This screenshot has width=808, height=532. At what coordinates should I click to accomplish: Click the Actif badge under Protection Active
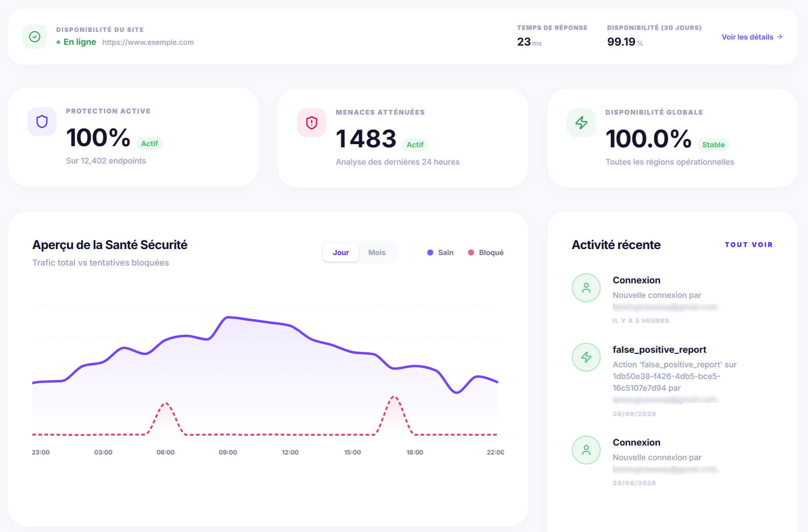[x=149, y=143]
